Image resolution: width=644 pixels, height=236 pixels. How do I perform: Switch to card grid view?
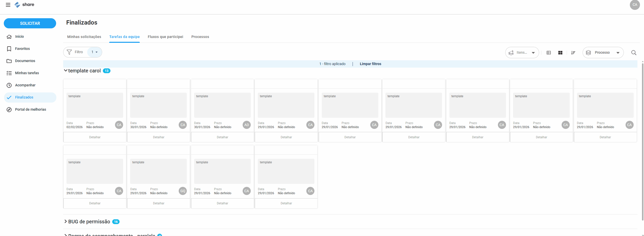(x=560, y=53)
